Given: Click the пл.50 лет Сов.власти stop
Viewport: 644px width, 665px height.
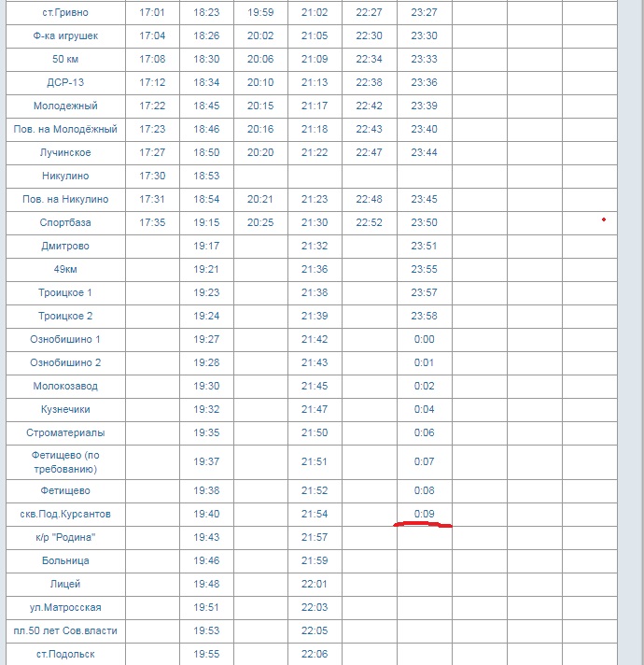Looking at the screenshot, I should pyautogui.click(x=63, y=630).
